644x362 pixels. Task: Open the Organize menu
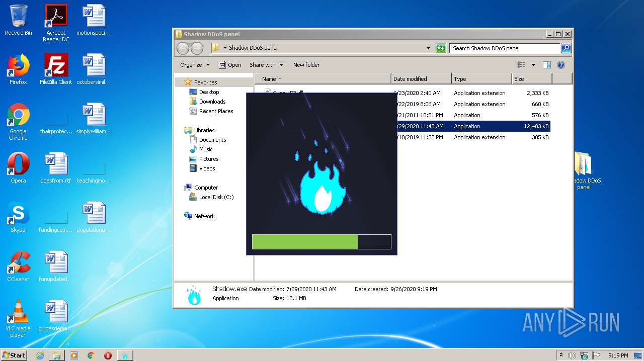click(x=195, y=65)
